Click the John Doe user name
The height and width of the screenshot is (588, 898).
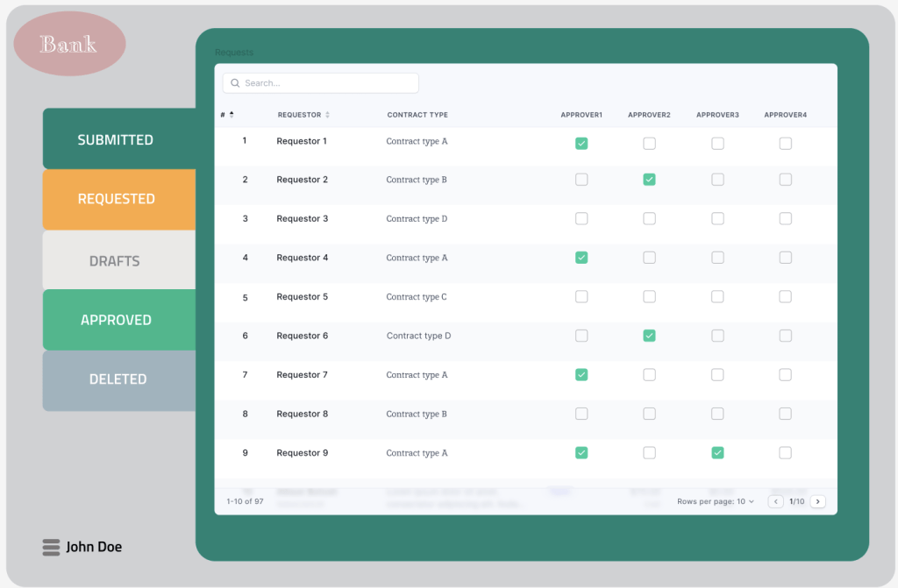coord(94,547)
